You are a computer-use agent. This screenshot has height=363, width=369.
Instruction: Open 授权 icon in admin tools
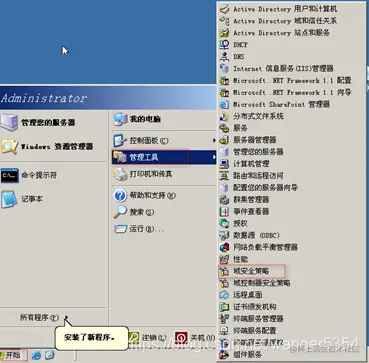coord(225,223)
